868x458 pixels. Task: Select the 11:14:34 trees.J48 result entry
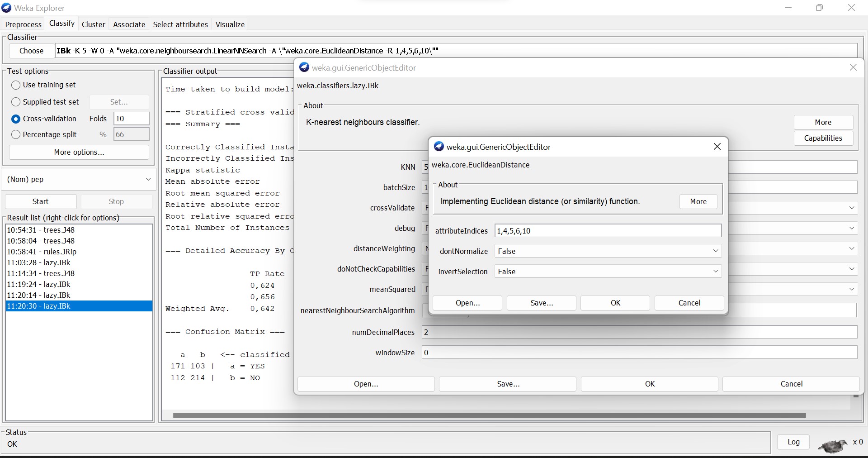coord(41,273)
